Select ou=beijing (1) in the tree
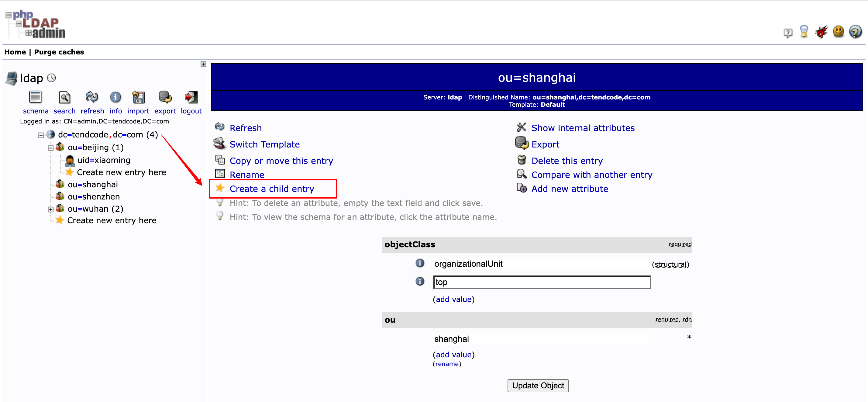This screenshot has width=868, height=402. click(96, 147)
